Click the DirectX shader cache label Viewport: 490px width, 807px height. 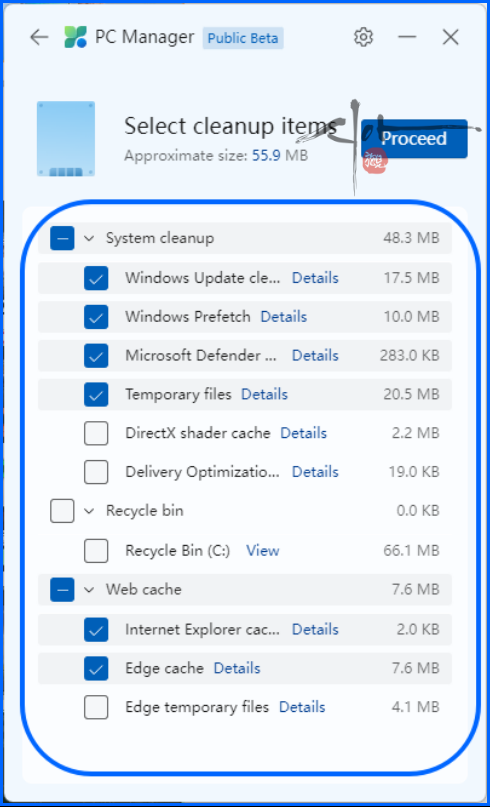tap(198, 433)
